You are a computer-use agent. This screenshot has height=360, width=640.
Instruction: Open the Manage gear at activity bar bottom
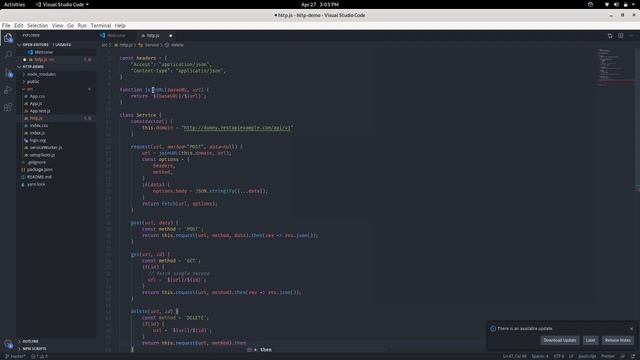tap(8, 344)
